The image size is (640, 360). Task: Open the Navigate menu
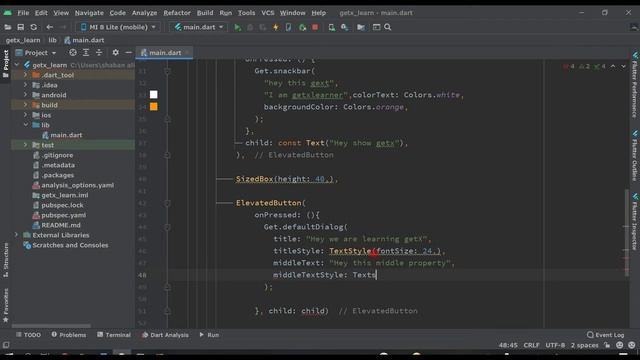pos(89,13)
